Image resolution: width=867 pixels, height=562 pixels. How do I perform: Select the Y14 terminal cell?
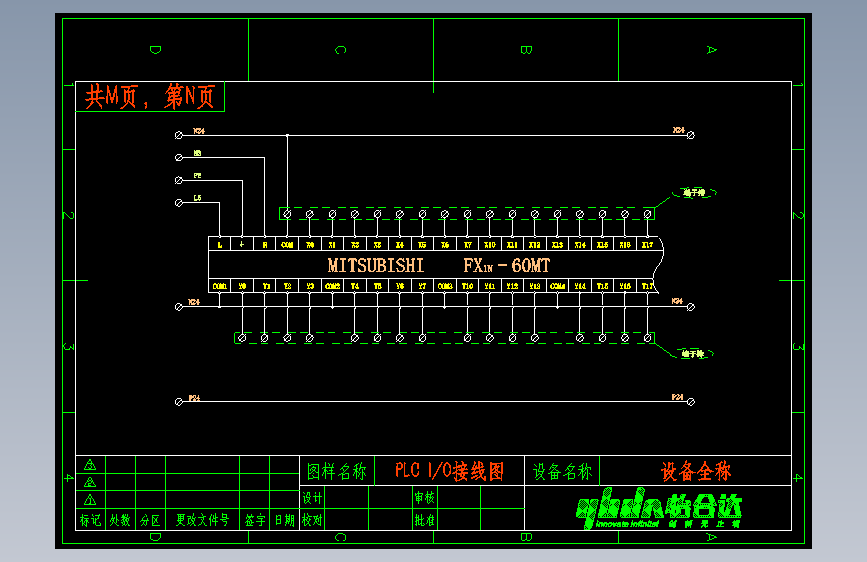[580, 285]
